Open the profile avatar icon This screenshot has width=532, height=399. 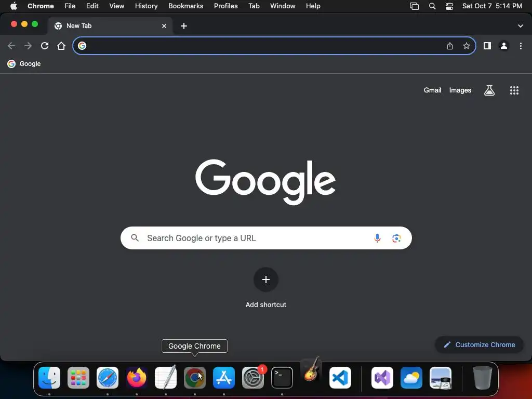point(504,46)
